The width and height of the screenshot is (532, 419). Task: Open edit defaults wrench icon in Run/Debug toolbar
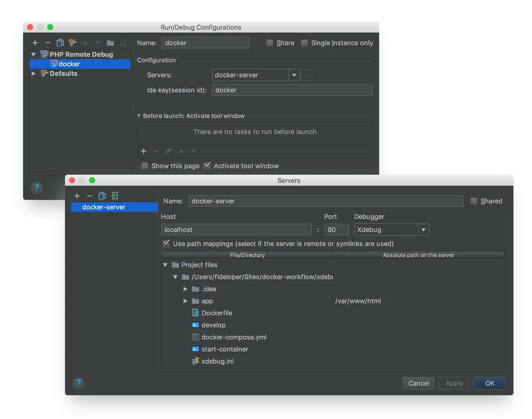coord(73,43)
